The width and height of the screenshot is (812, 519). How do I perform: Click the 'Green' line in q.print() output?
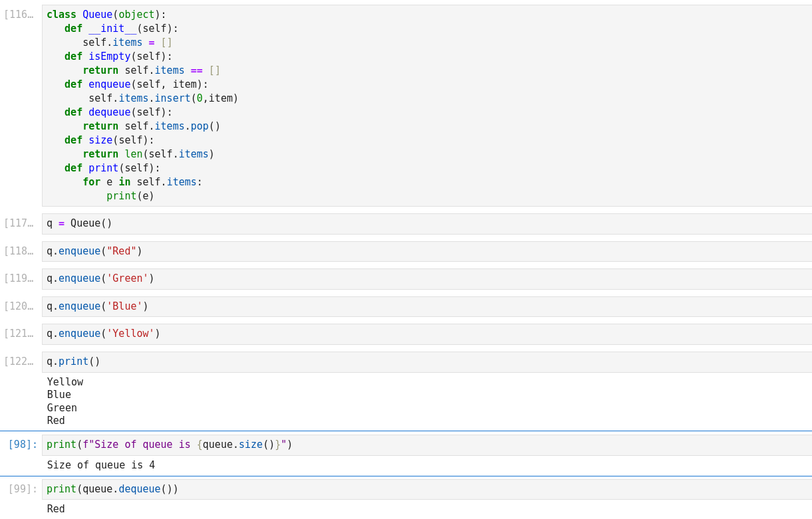(62, 408)
